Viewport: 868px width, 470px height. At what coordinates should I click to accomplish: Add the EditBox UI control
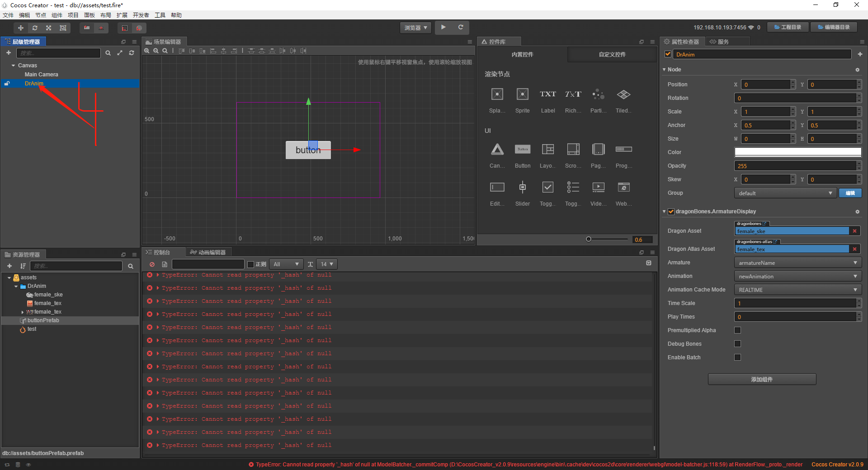497,193
